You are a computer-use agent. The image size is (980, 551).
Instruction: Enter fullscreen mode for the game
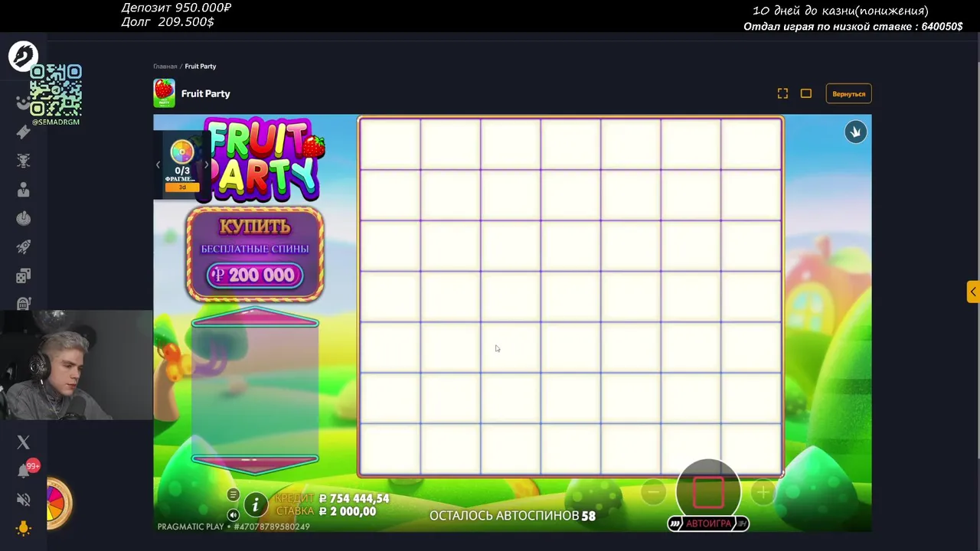point(782,93)
